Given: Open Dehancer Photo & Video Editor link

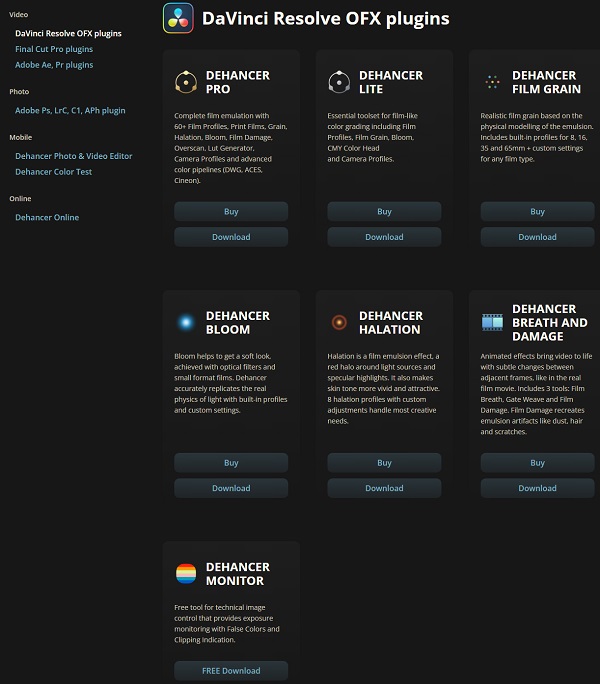Looking at the screenshot, I should [73, 156].
